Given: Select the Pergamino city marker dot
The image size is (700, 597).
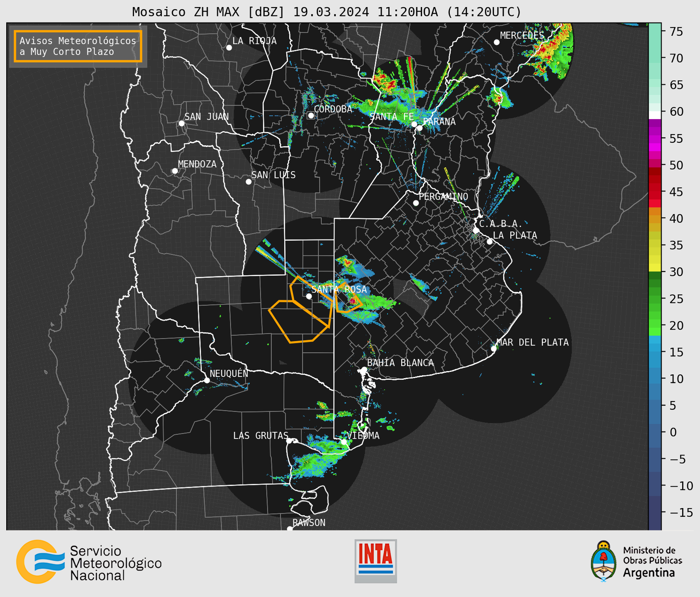Looking at the screenshot, I should point(416,203).
